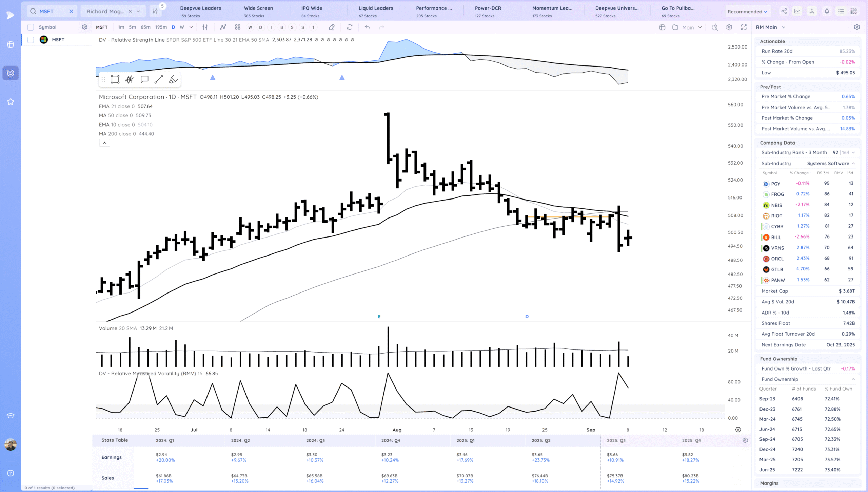This screenshot has height=492, width=868.
Task: Open the RM Main panel settings gear
Action: point(857,27)
